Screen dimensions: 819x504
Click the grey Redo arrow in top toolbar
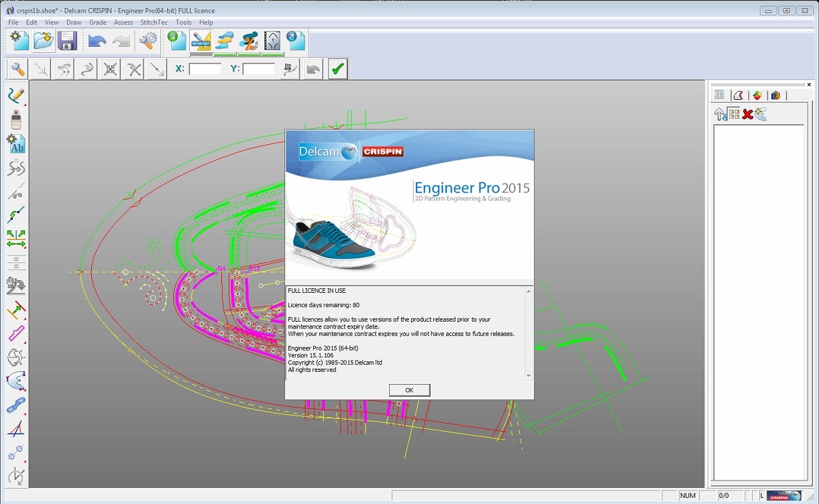pyautogui.click(x=121, y=41)
